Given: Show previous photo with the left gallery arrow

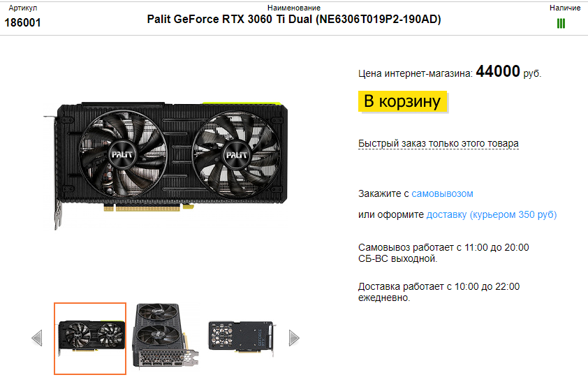Looking at the screenshot, I should (37, 338).
